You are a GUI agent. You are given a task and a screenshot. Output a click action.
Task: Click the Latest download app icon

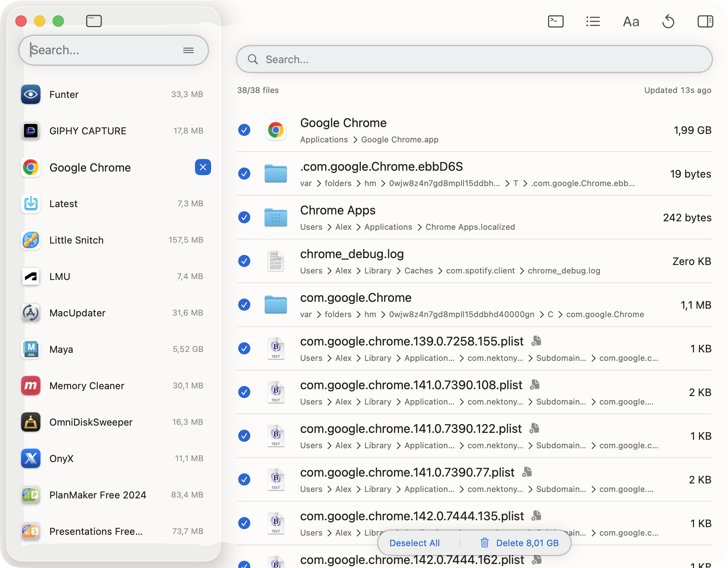point(31,203)
